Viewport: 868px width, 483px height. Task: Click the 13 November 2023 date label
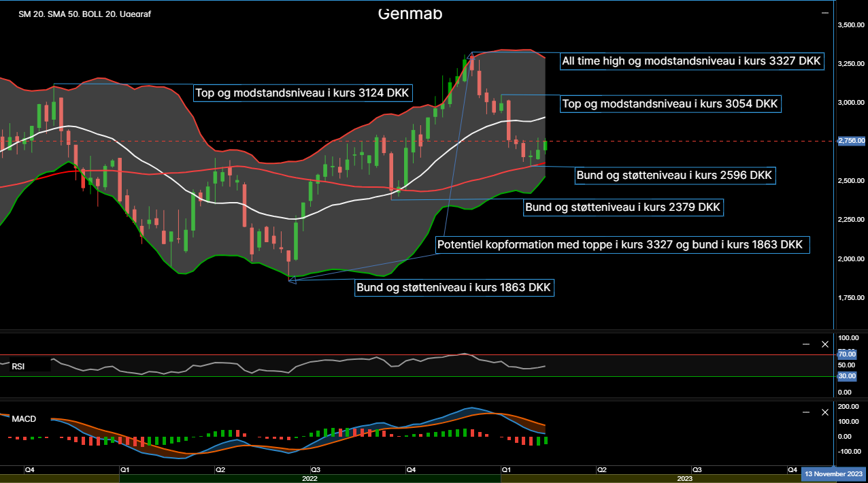tap(834, 473)
